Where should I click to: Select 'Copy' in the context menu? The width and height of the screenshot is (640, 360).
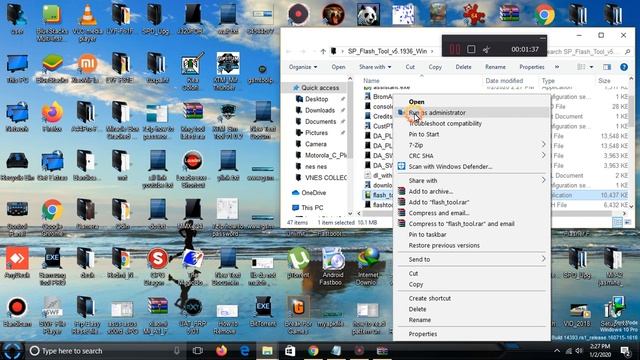tap(416, 284)
